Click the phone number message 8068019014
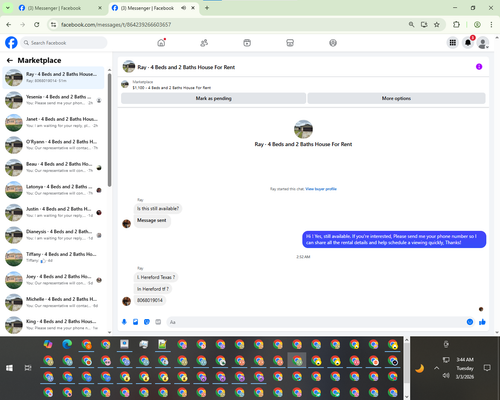Viewport: 500px width, 400px height. click(x=150, y=300)
